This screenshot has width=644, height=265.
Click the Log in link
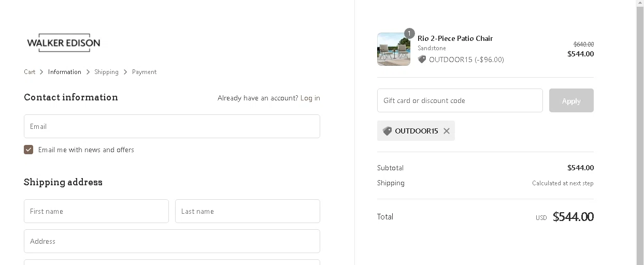click(310, 98)
